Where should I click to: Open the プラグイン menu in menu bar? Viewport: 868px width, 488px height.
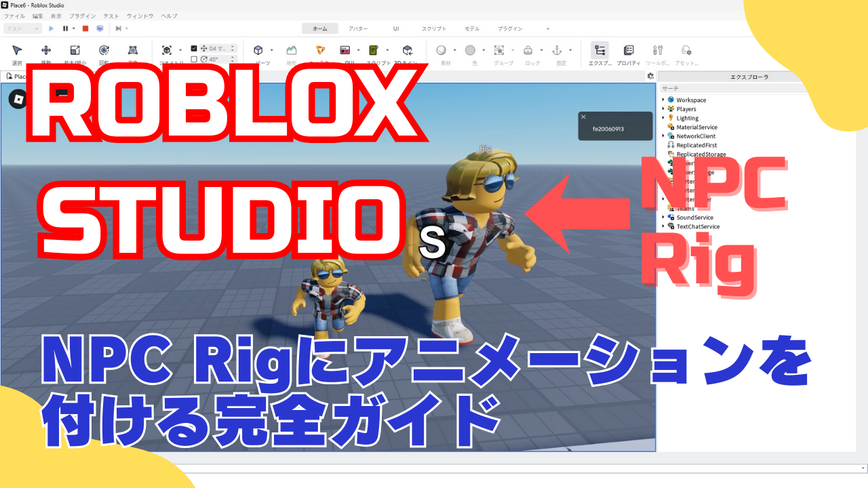[83, 16]
